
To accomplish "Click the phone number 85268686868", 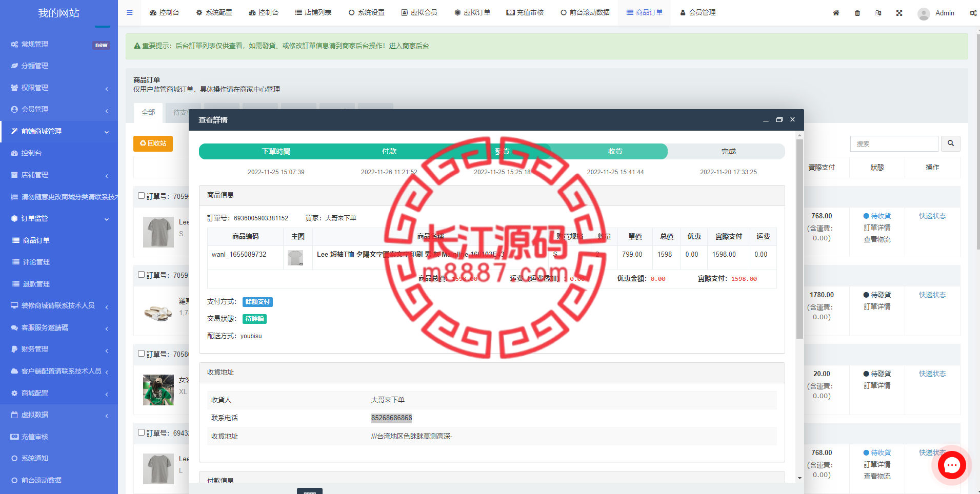I will tap(391, 418).
